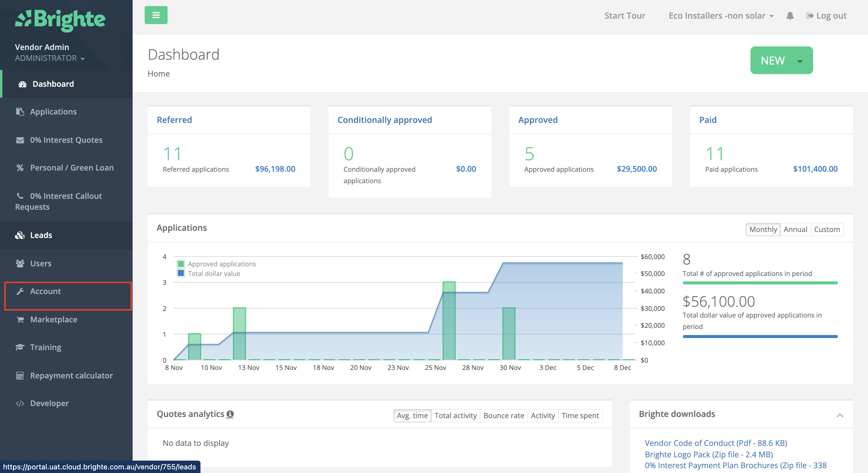Click the Dashboard gauge icon
The image size is (868, 473).
click(x=22, y=84)
